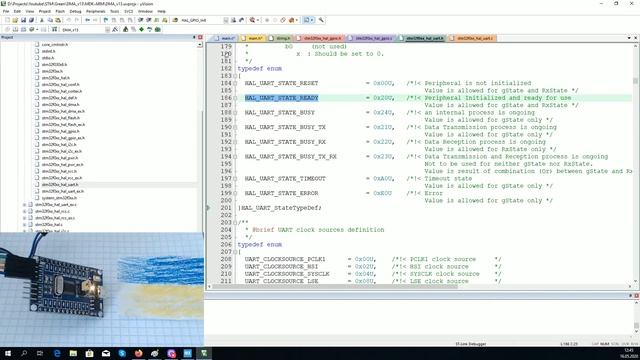Open the Edit menu
Screen dimensions: 640x360
pos(17,11)
